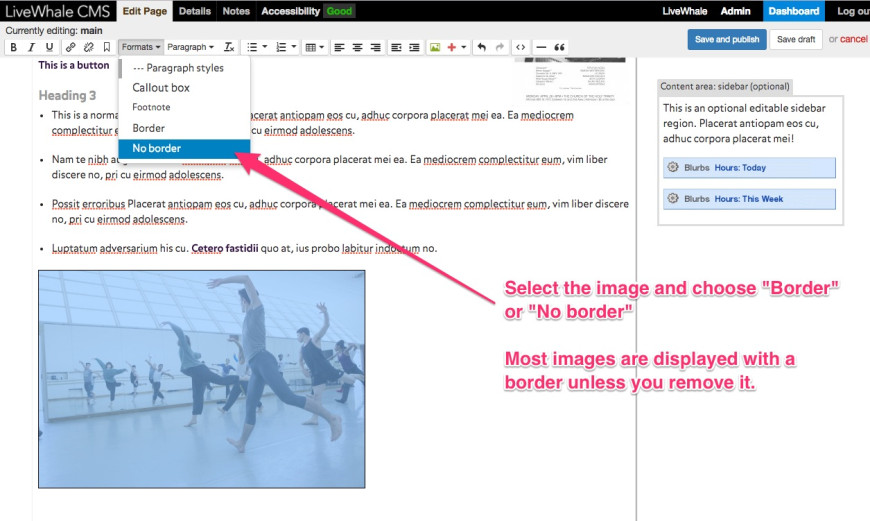Align text left
Screen dimensions: 870x521
pyautogui.click(x=339, y=47)
